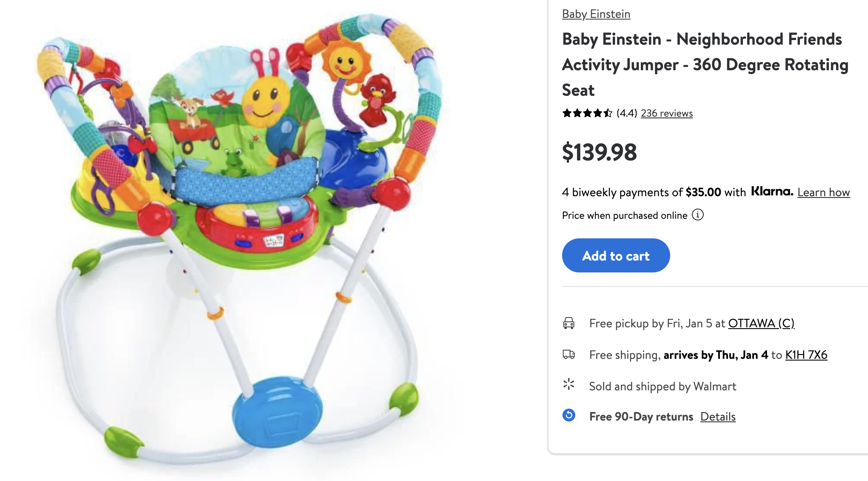Click the blue returns arrow icon
Viewport: 868px width, 481px height.
569,415
